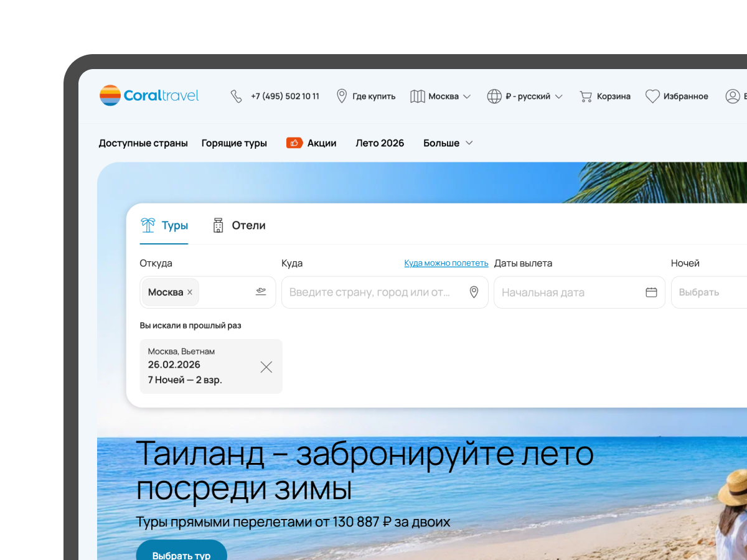The width and height of the screenshot is (747, 560).
Task: Open Лето 2026 menu item
Action: (x=380, y=143)
